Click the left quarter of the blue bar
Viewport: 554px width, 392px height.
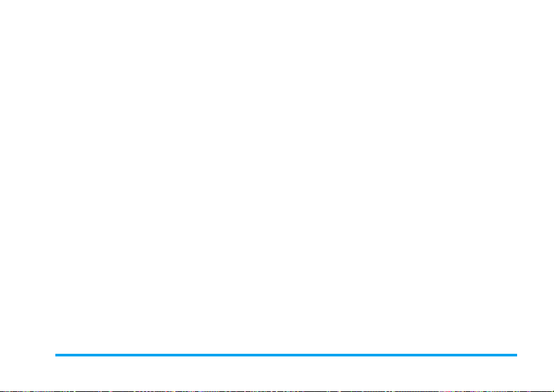[x=171, y=355]
